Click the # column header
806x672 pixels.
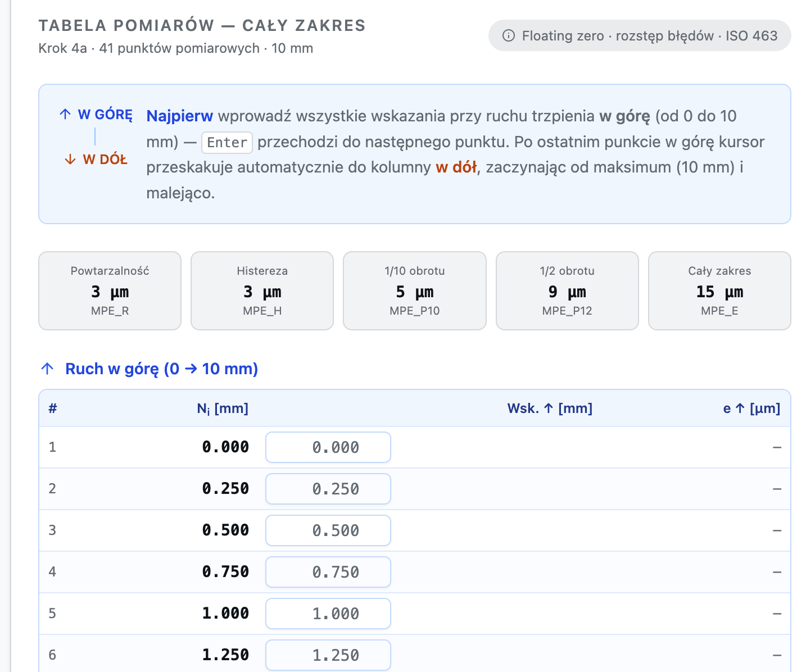(52, 408)
